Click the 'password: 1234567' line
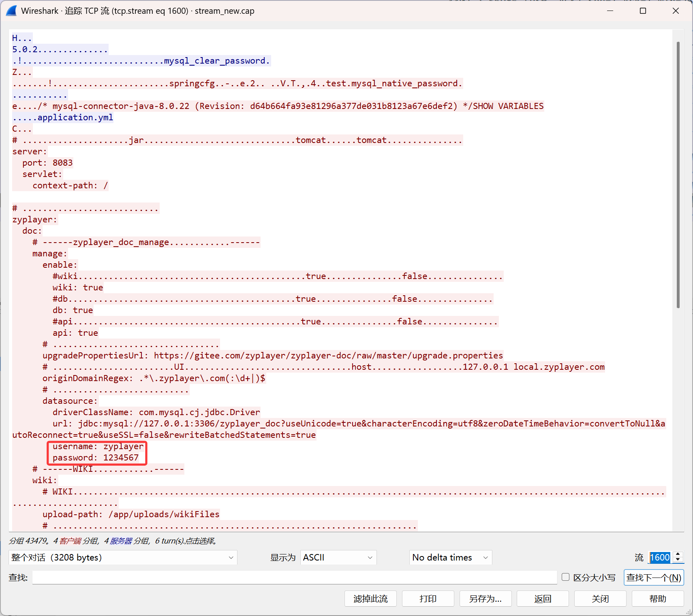 (x=96, y=458)
